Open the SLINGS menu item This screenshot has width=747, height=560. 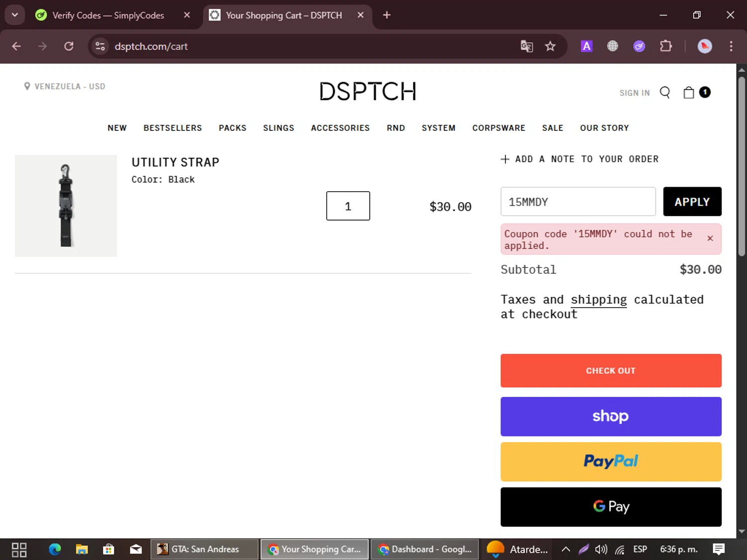tap(278, 128)
